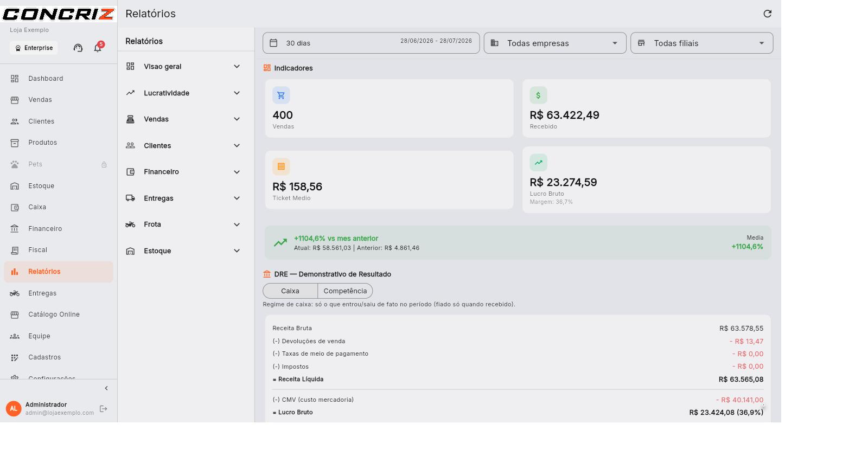Open the Fiscal menu item
This screenshot has width=868, height=469.
[59, 250]
